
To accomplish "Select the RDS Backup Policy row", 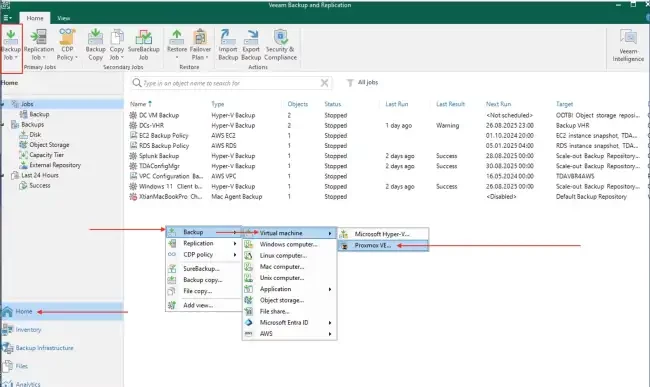I will tap(386, 146).
